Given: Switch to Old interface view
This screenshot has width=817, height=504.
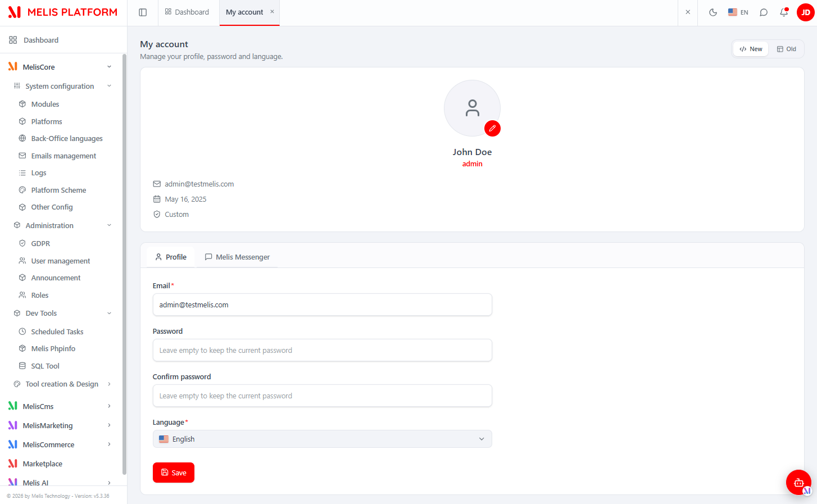Looking at the screenshot, I should pos(787,49).
